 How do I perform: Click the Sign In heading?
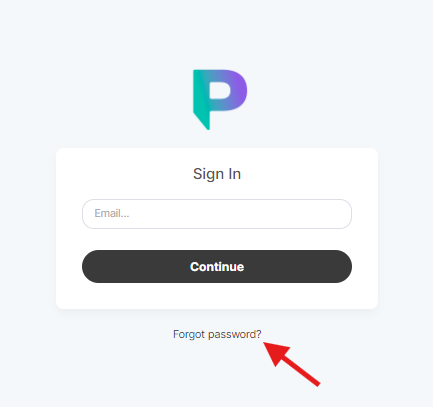point(217,174)
